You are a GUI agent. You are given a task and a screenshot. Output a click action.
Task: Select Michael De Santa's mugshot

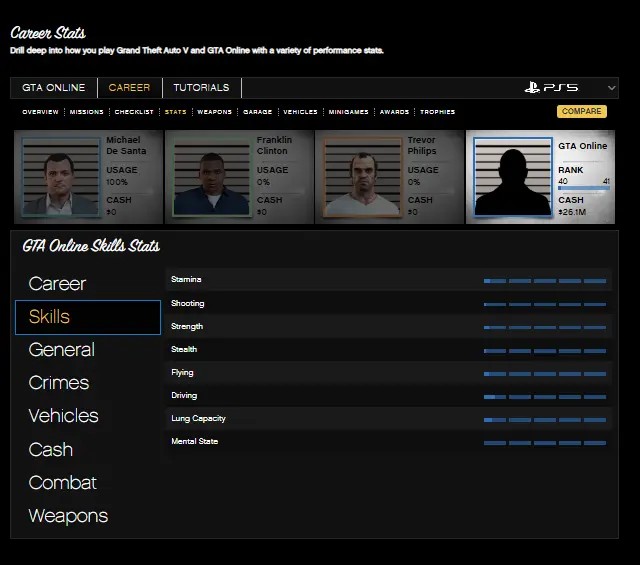pos(61,178)
